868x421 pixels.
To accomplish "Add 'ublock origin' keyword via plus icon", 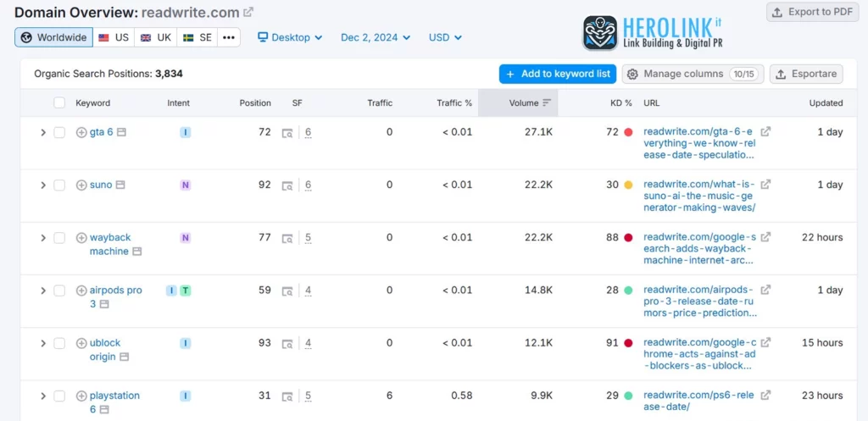I will pyautogui.click(x=81, y=343).
